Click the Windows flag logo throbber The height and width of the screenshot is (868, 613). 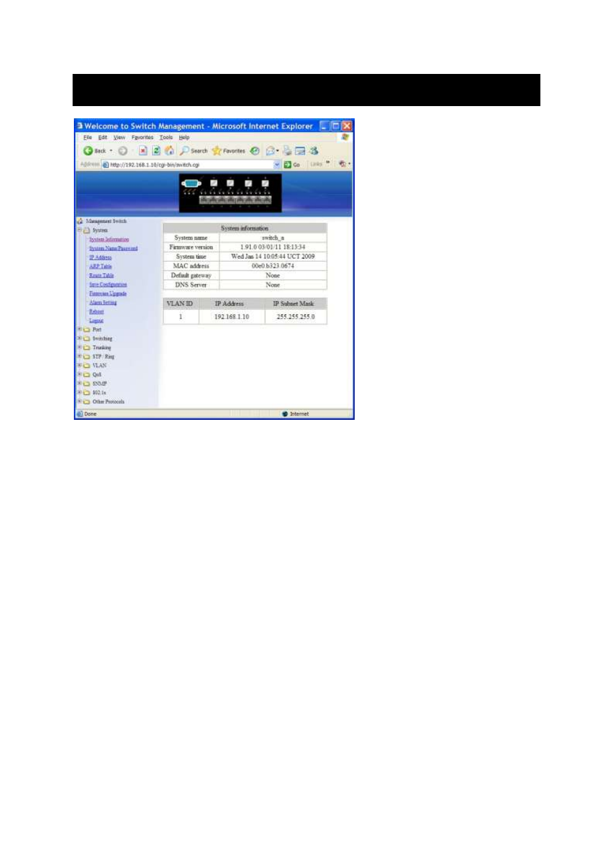pos(345,138)
